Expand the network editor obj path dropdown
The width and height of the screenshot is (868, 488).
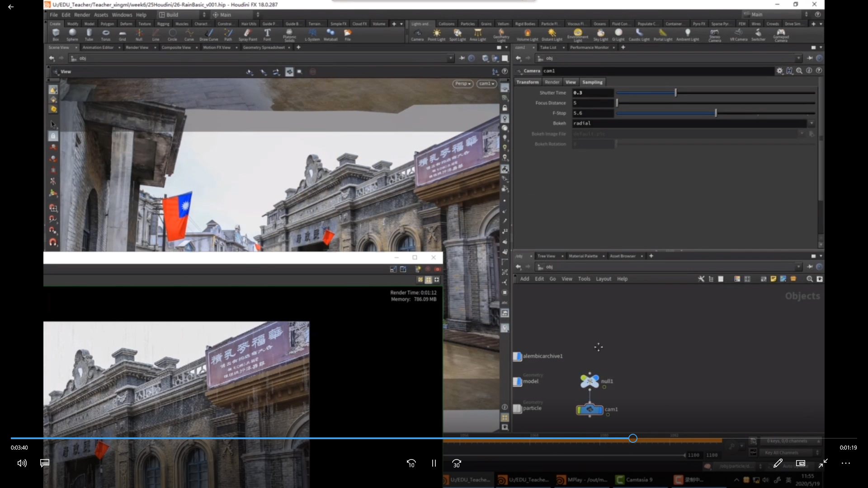pos(798,267)
